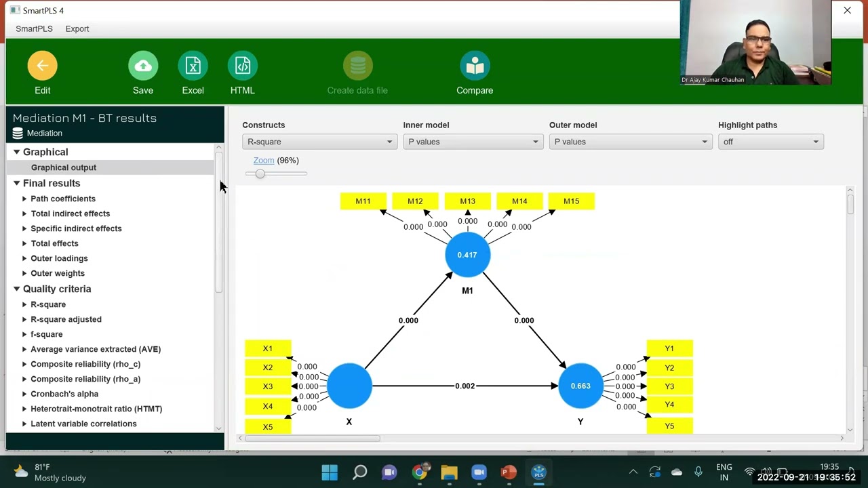Expand the Path coefficients node

click(x=24, y=199)
